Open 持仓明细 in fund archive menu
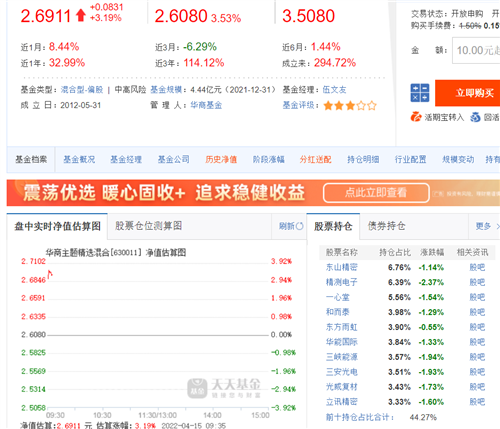500x429 pixels. pos(363,159)
